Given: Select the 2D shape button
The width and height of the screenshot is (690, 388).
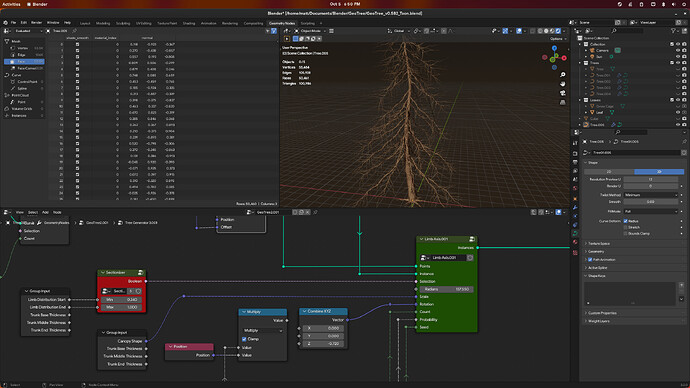Looking at the screenshot, I should (x=609, y=172).
